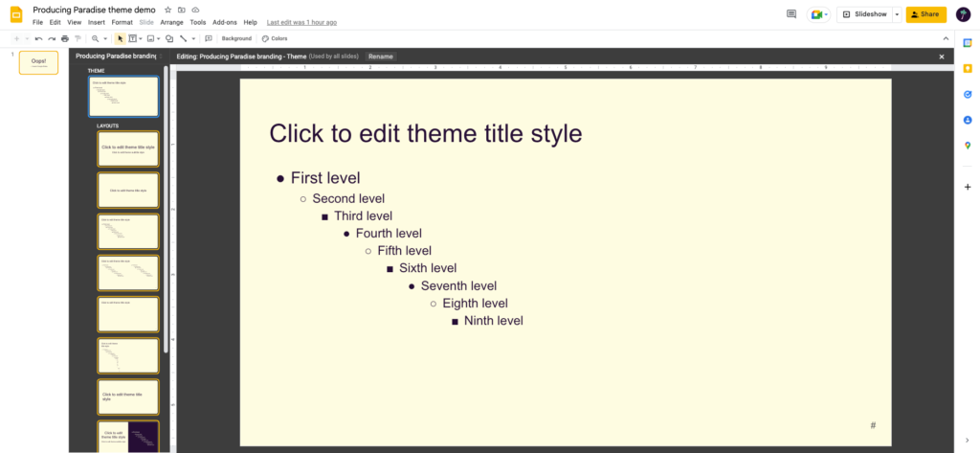The width and height of the screenshot is (980, 453).
Task: Click the '#' slide number placeholder
Action: 873,425
